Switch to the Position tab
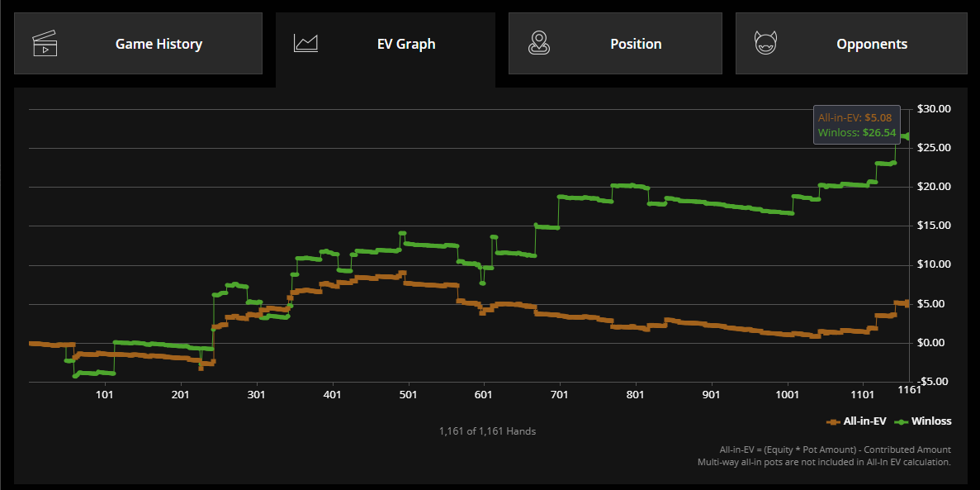Screen dimensions: 980x490 [x=615, y=43]
